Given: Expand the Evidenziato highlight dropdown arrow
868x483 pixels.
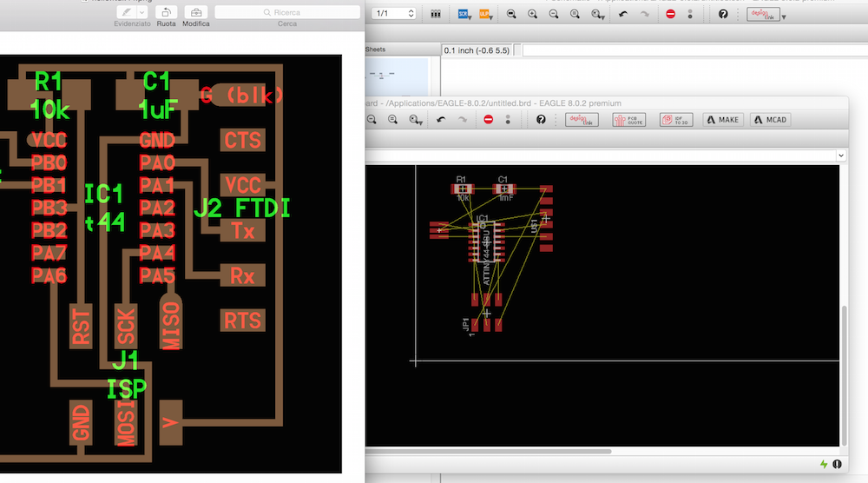Looking at the screenshot, I should 142,12.
